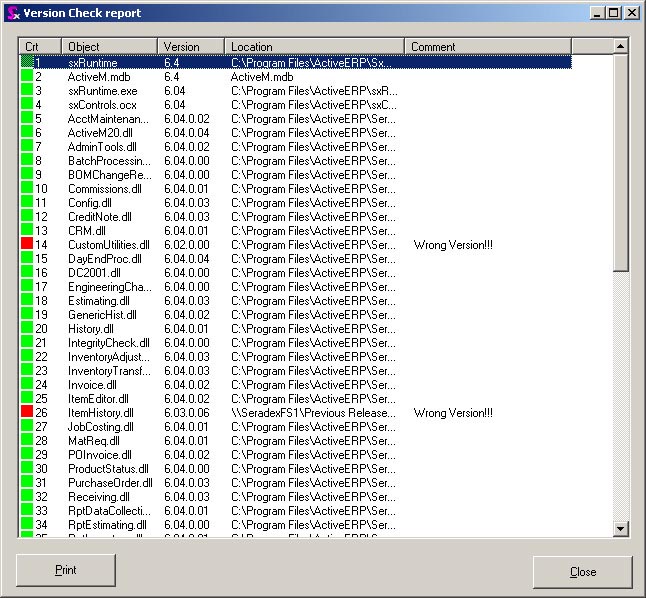
Task: Sort list by the Version column header
Action: tap(191, 47)
